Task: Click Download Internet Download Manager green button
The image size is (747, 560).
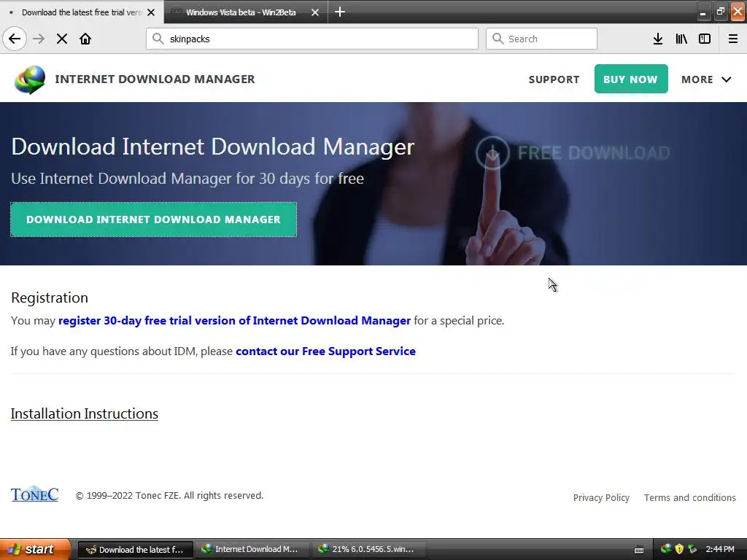Action: (153, 219)
